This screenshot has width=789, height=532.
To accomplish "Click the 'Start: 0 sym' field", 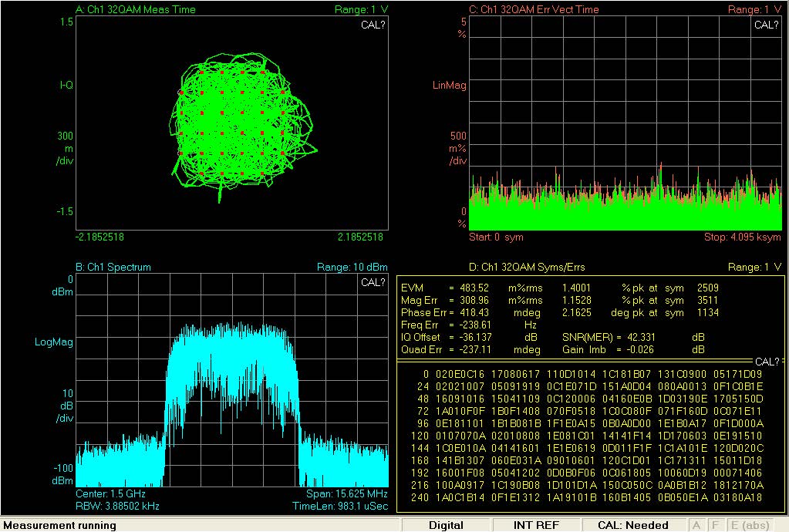I will [x=495, y=237].
